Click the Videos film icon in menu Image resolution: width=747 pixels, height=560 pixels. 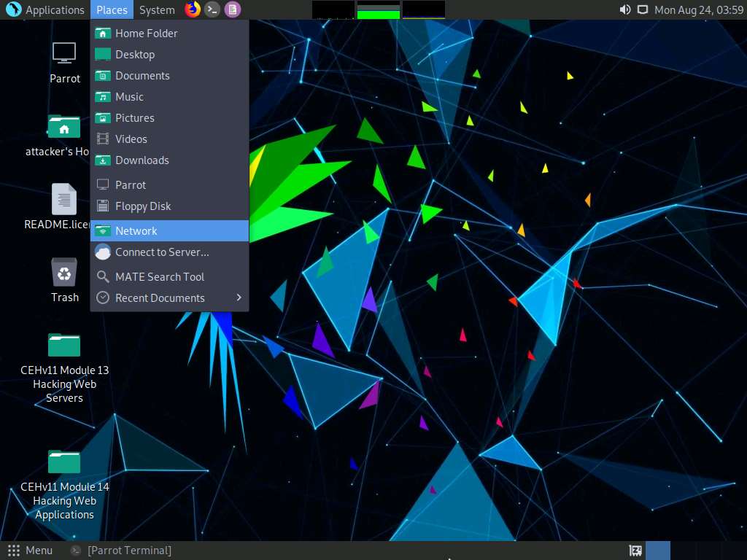pos(102,139)
